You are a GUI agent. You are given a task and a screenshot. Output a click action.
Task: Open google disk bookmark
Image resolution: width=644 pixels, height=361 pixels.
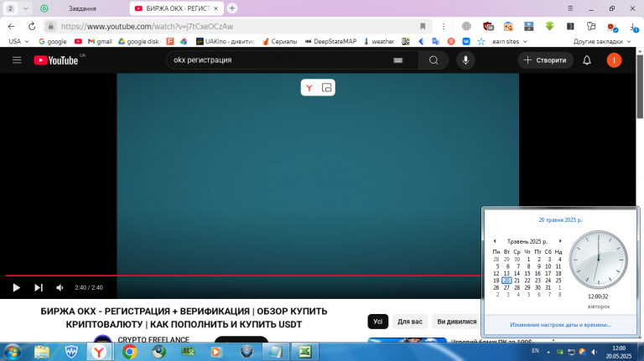coord(138,41)
